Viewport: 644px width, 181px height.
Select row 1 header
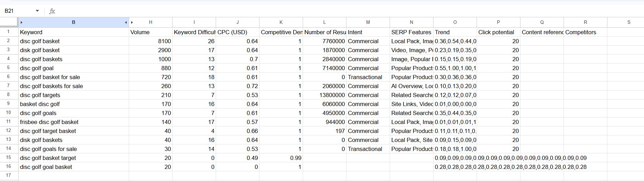click(9, 32)
